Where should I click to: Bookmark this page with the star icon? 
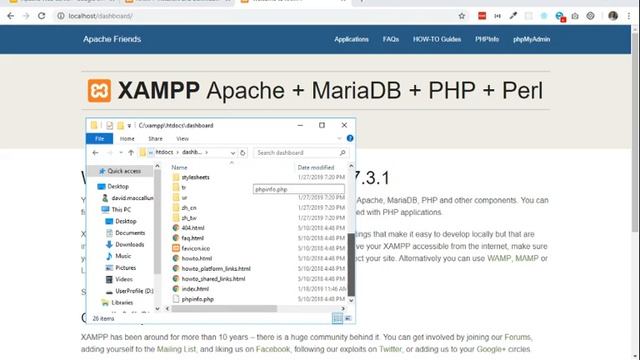pos(462,16)
